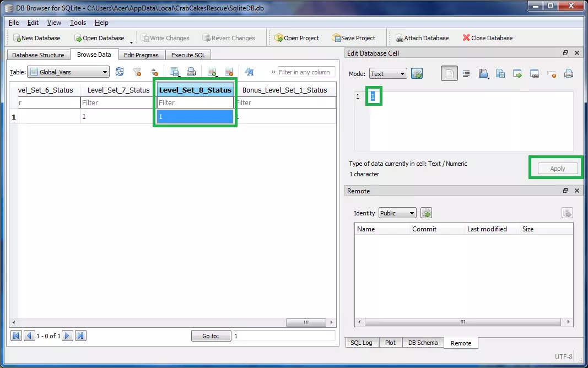The image size is (588, 368).
Task: Print the table using the browse toolbar printer icon
Action: tap(191, 72)
